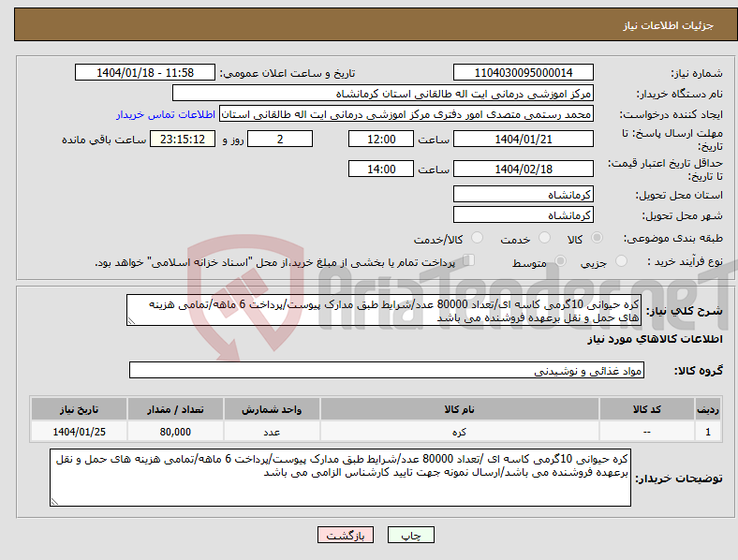This screenshot has height=560, width=738.
Task: Click the نام کالا column header
Action: (459, 409)
